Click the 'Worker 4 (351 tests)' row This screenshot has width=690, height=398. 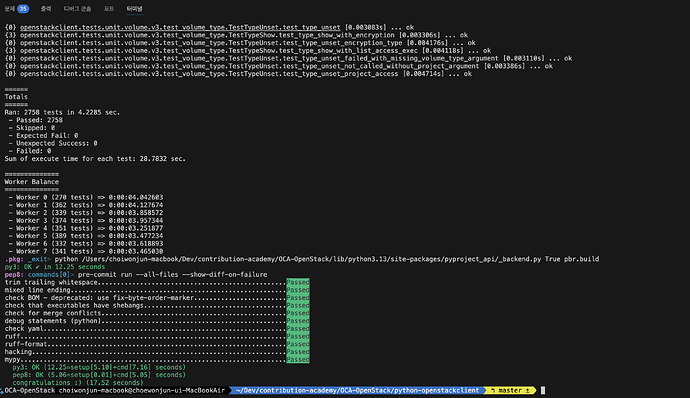tap(86, 228)
